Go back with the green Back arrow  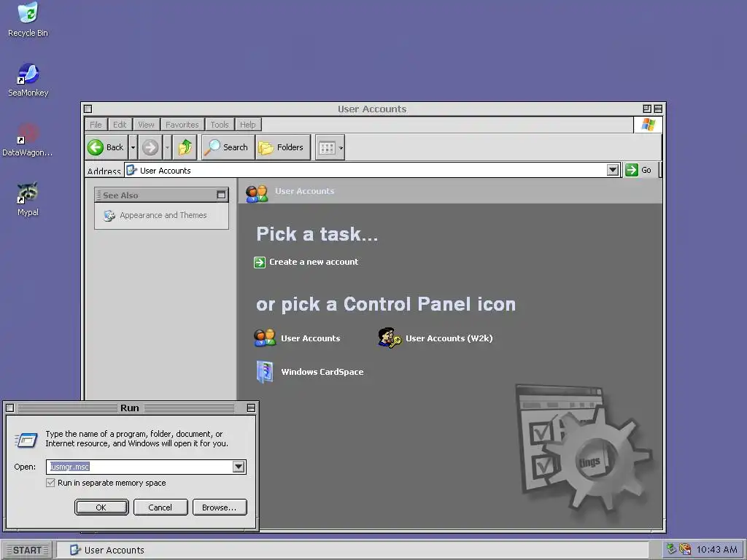107,147
